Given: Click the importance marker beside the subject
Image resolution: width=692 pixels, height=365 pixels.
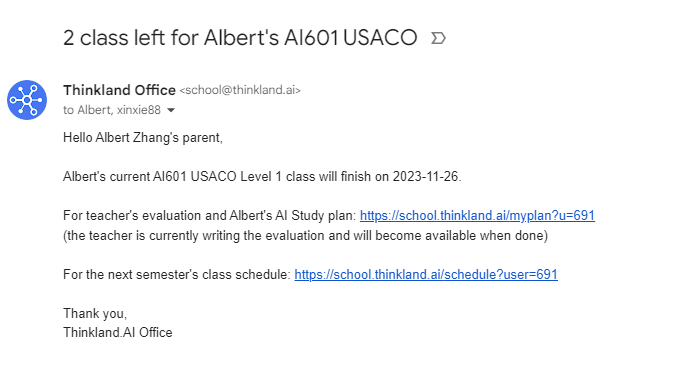Looking at the screenshot, I should point(438,38).
